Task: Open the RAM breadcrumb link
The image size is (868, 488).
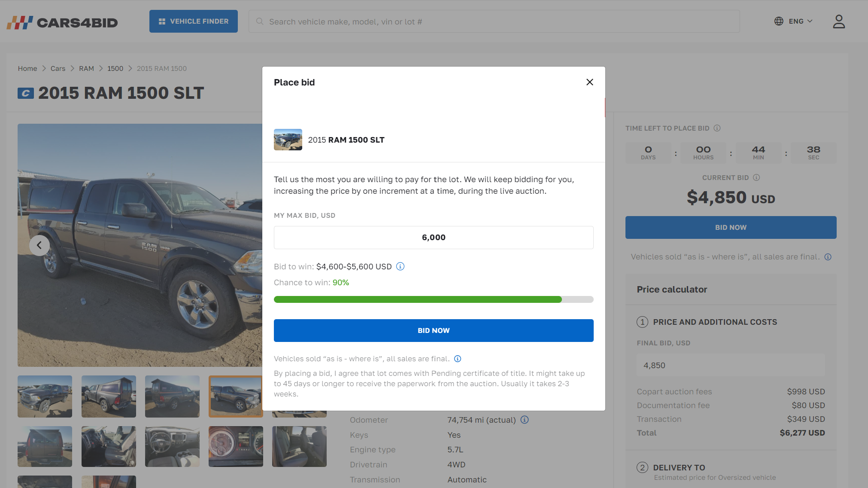Action: pyautogui.click(x=86, y=68)
